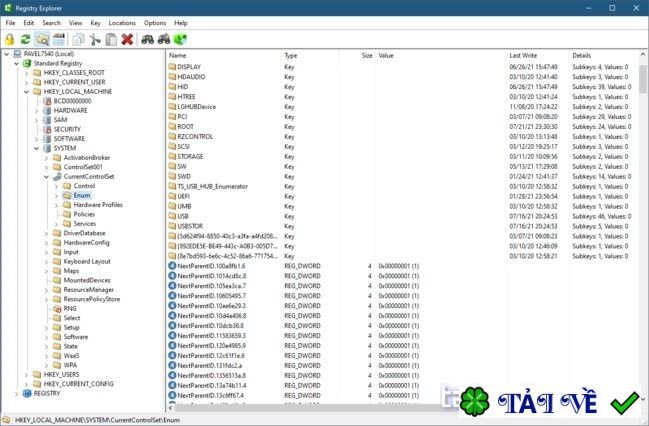Click the Standard Registry cube icon
Viewport: 649px width, 426px height.
27,63
